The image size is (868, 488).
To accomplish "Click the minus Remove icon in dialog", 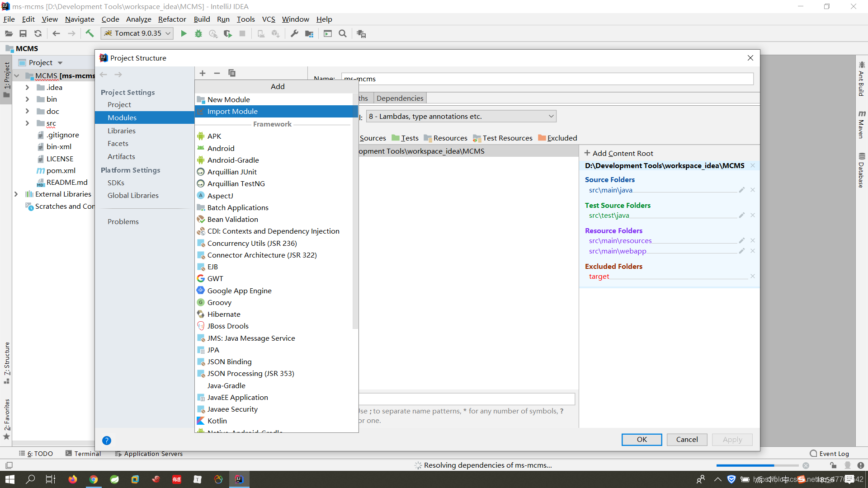I will (217, 73).
